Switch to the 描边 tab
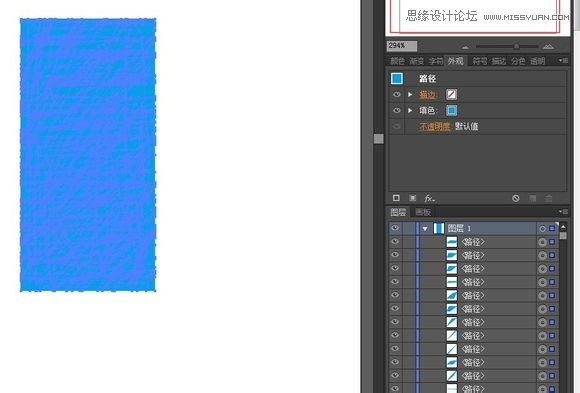The height and width of the screenshot is (393, 580). [x=499, y=61]
